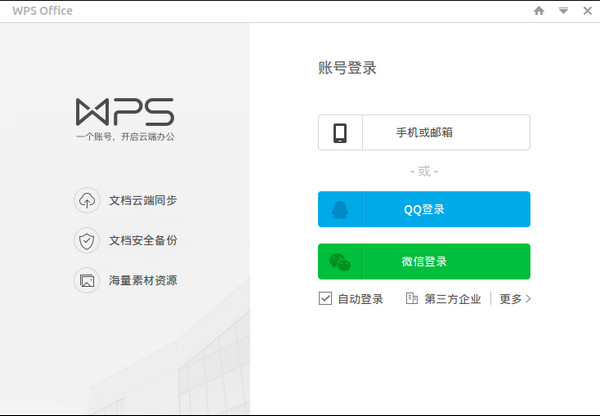
Task: Close the WPS Office login window
Action: click(587, 11)
